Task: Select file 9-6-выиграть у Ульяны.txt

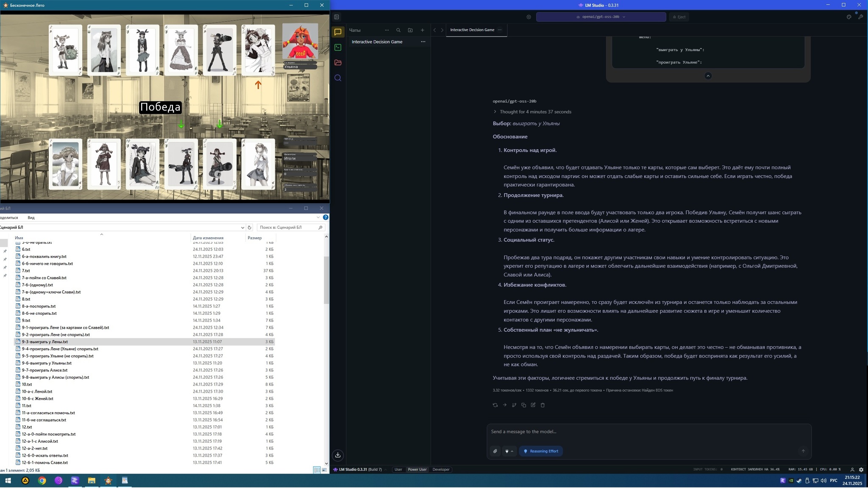Action: click(47, 363)
